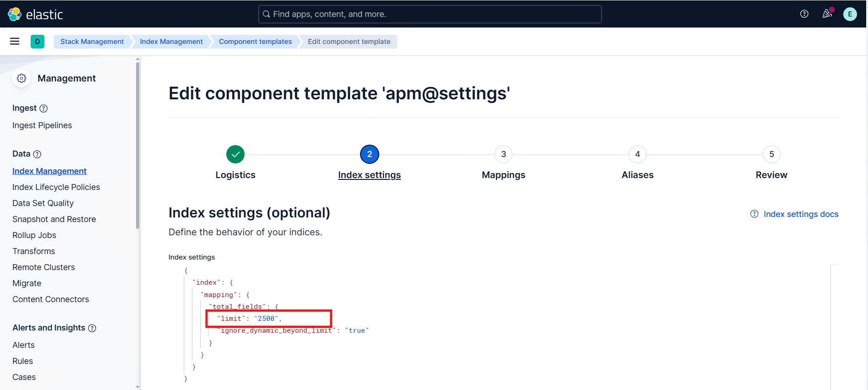The width and height of the screenshot is (868, 390).
Task: Go to Stack Management breadcrumb
Action: (x=92, y=42)
